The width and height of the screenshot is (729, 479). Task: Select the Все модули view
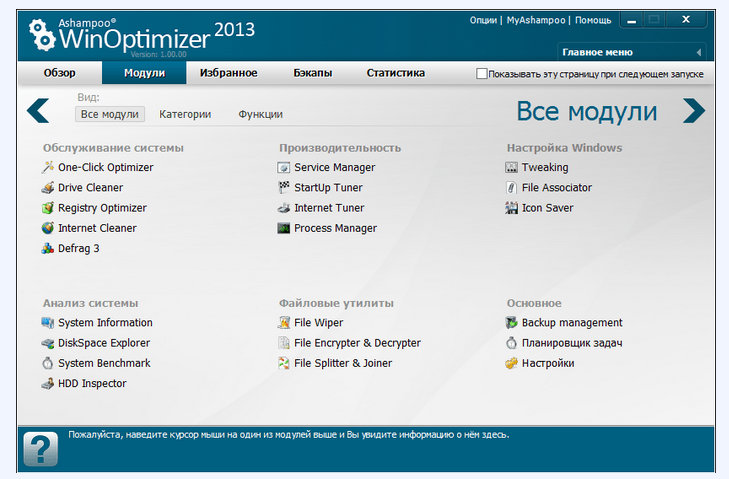[110, 114]
